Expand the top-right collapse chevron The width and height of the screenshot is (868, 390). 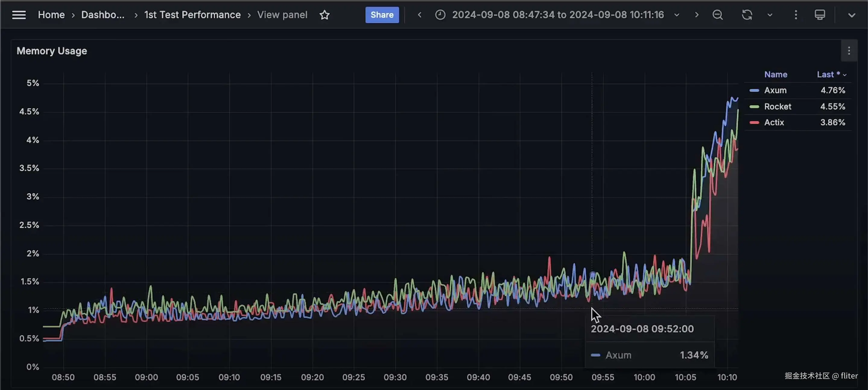tap(851, 15)
